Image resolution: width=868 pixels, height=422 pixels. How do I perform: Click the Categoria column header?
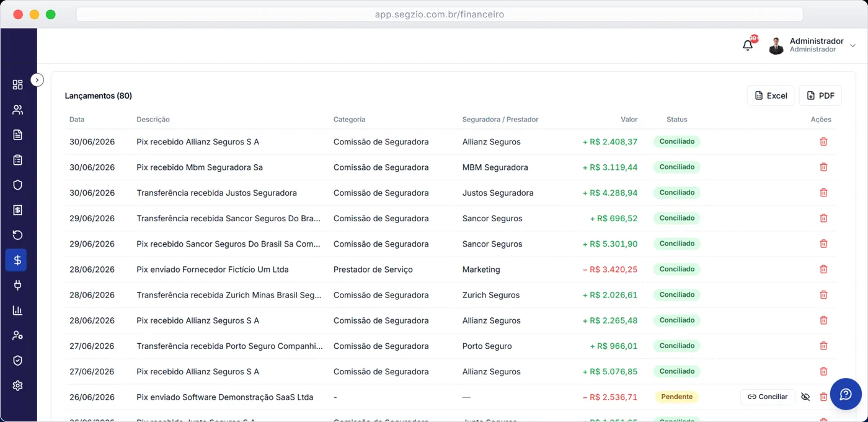click(x=349, y=119)
